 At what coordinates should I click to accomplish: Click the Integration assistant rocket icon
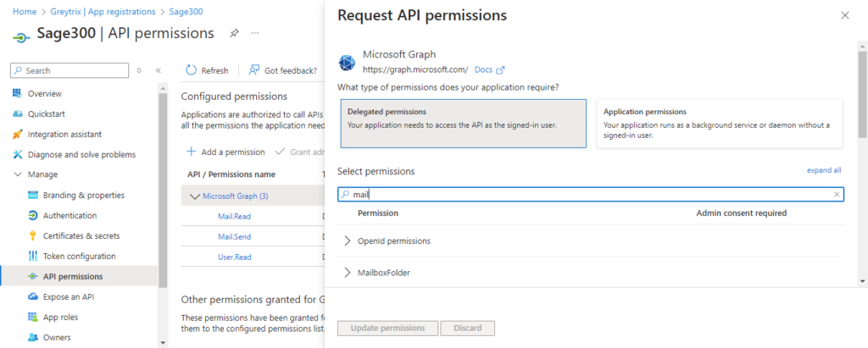click(x=17, y=135)
